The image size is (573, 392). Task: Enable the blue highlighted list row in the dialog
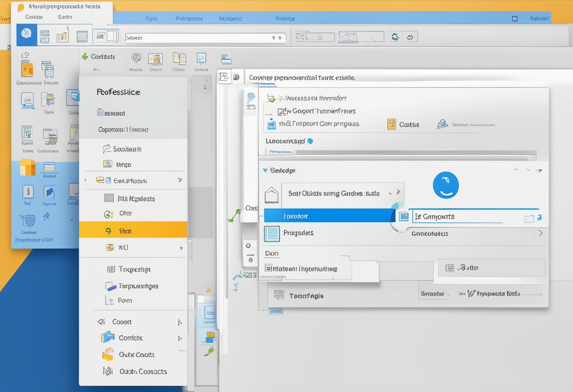330,216
